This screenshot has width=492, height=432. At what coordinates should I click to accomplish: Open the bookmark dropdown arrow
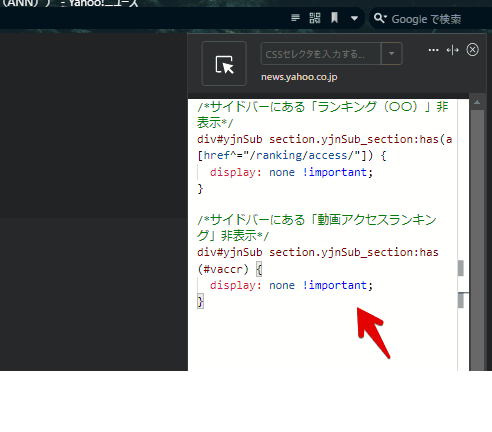click(x=354, y=18)
